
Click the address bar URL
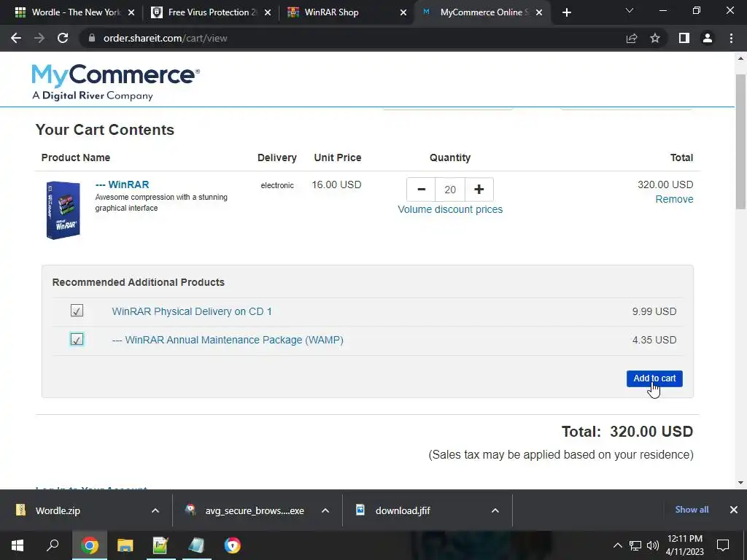(x=166, y=38)
